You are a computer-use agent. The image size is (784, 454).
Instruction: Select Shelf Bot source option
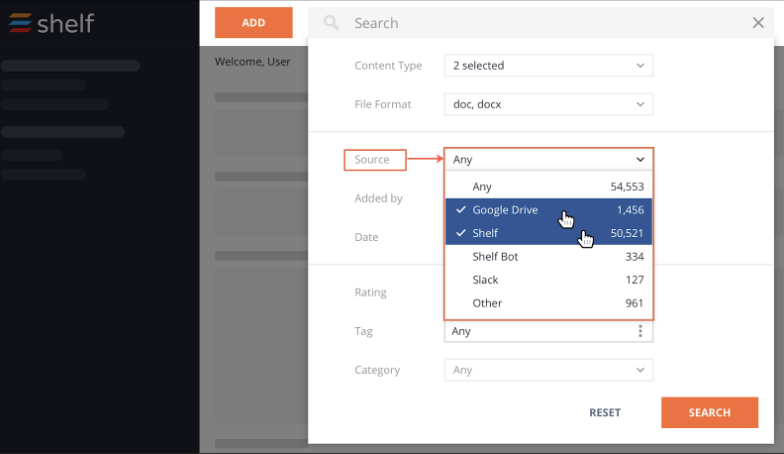pos(548,256)
